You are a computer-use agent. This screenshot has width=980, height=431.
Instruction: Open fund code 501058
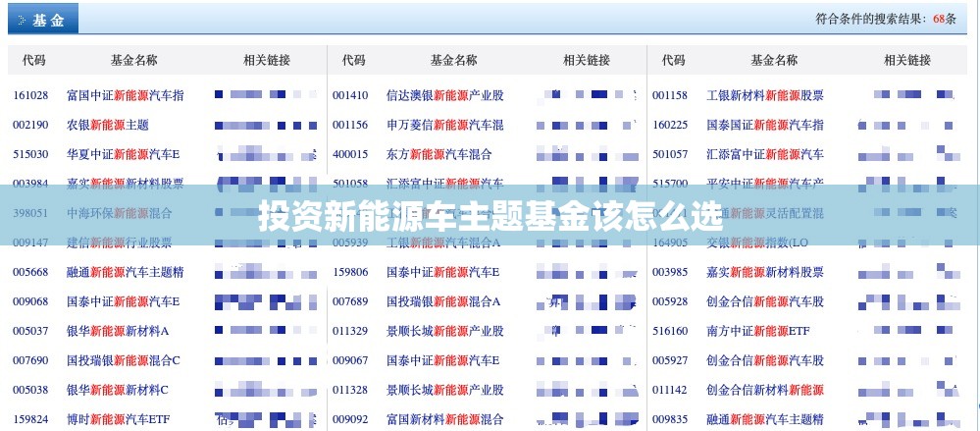350,184
